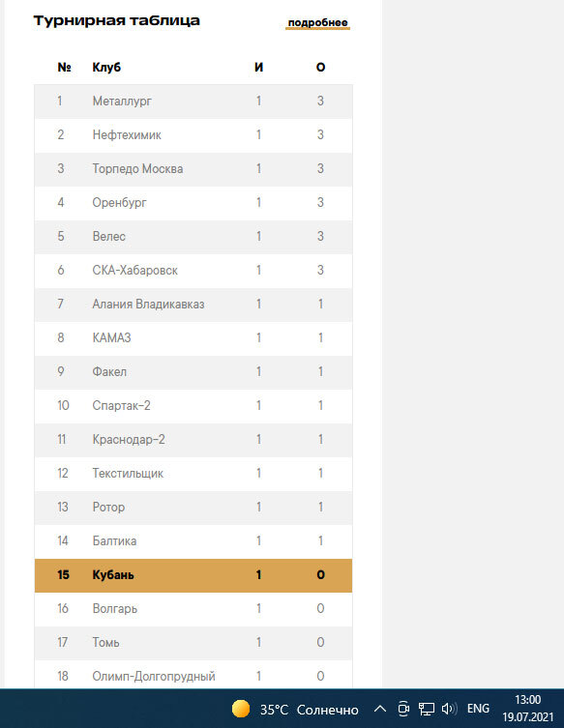Click the 'И' games column header
The image size is (564, 728).
(258, 68)
